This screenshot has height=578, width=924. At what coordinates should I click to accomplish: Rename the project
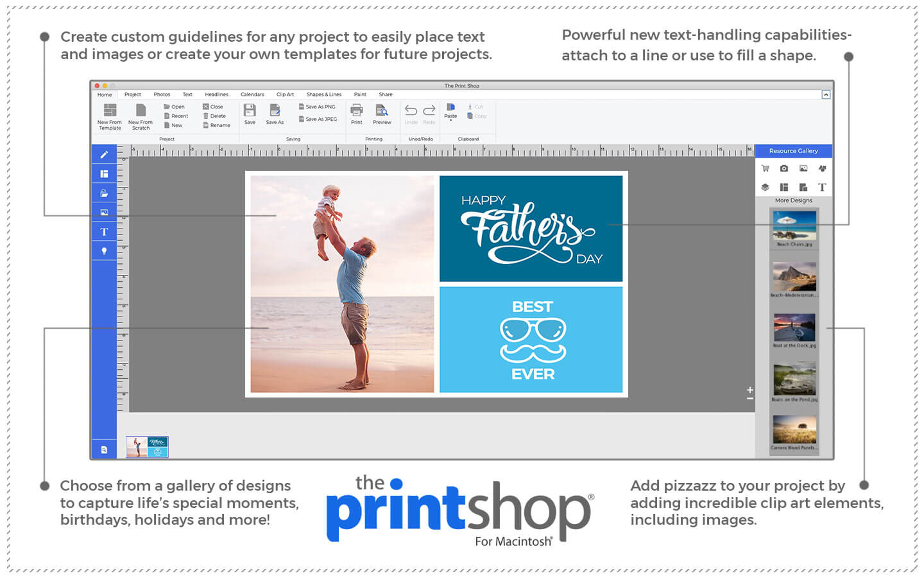tap(216, 125)
